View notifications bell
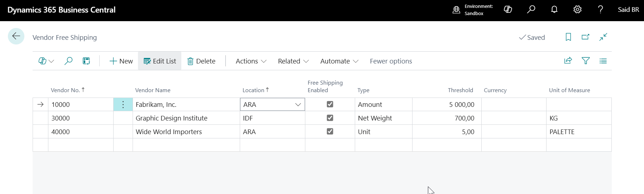This screenshot has width=644, height=194. click(554, 10)
